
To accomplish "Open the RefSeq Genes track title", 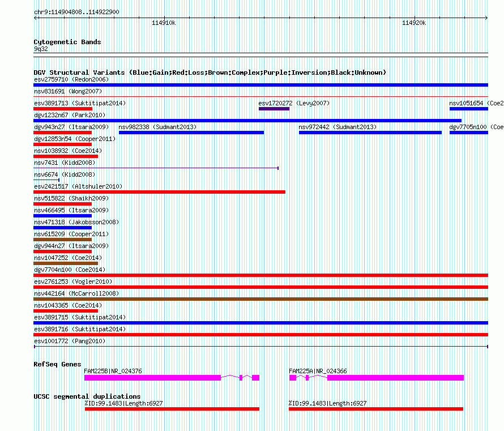I will point(58,364).
